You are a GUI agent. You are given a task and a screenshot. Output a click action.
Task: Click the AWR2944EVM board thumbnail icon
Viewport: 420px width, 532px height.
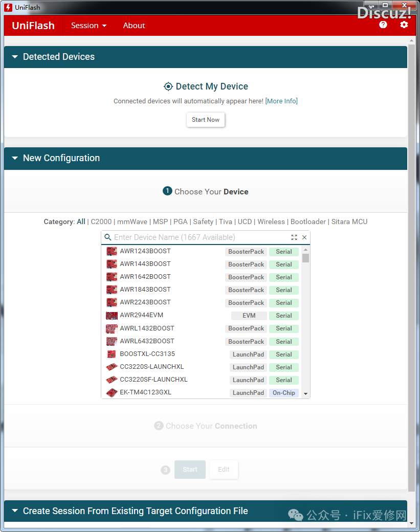pyautogui.click(x=112, y=316)
